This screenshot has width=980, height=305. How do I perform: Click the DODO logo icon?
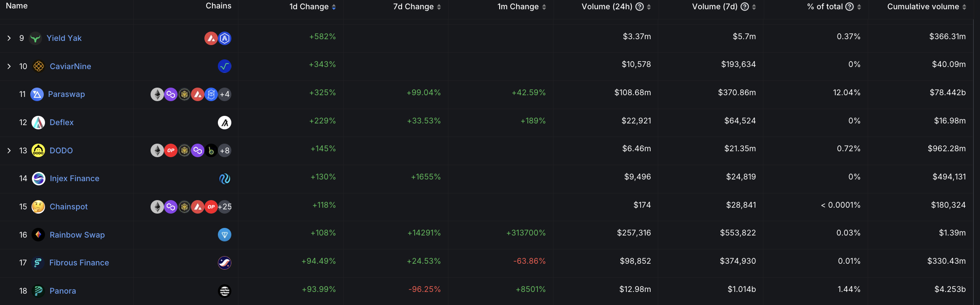coord(38,150)
